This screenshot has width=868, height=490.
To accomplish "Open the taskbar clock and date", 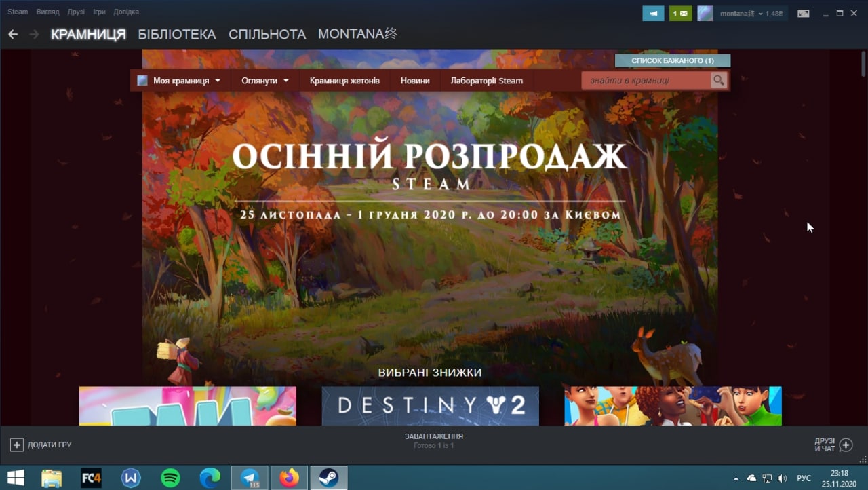I will pos(839,478).
